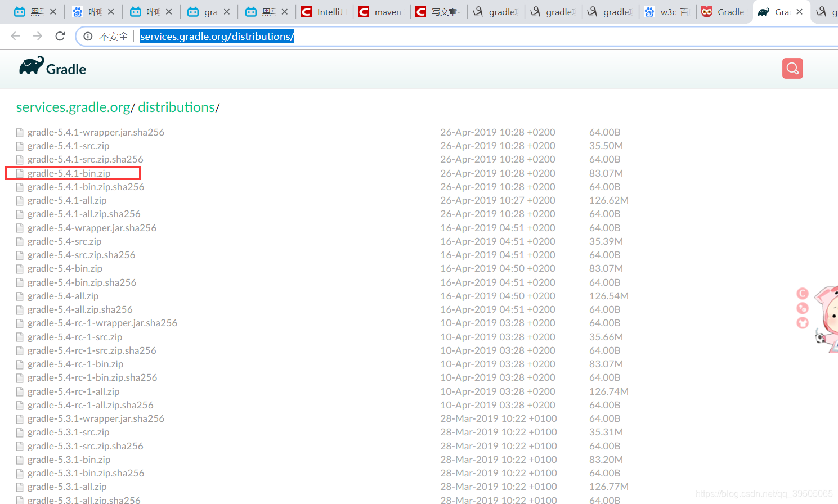Download gradle-5.4-bin.zip
The width and height of the screenshot is (838, 504).
[x=65, y=269]
